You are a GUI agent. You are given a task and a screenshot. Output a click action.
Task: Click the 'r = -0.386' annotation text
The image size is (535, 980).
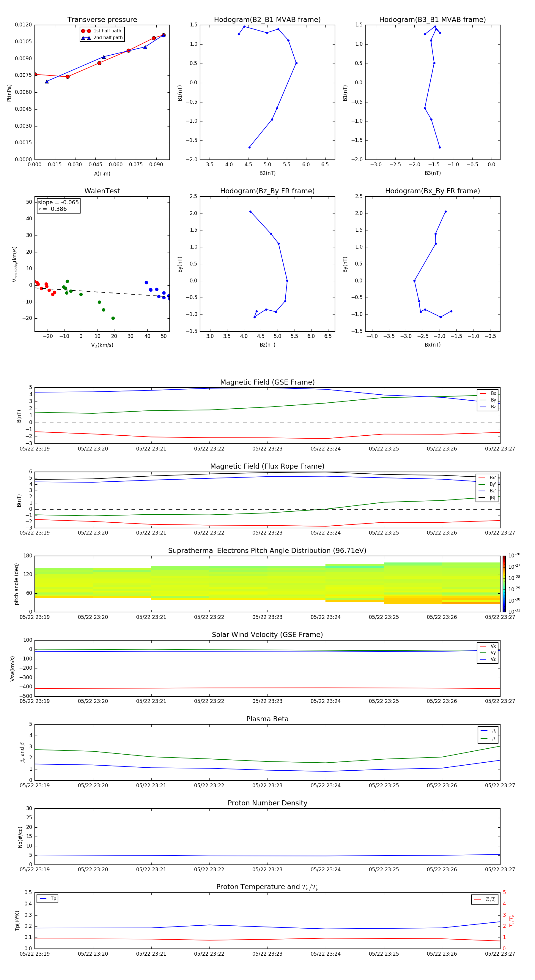point(53,209)
